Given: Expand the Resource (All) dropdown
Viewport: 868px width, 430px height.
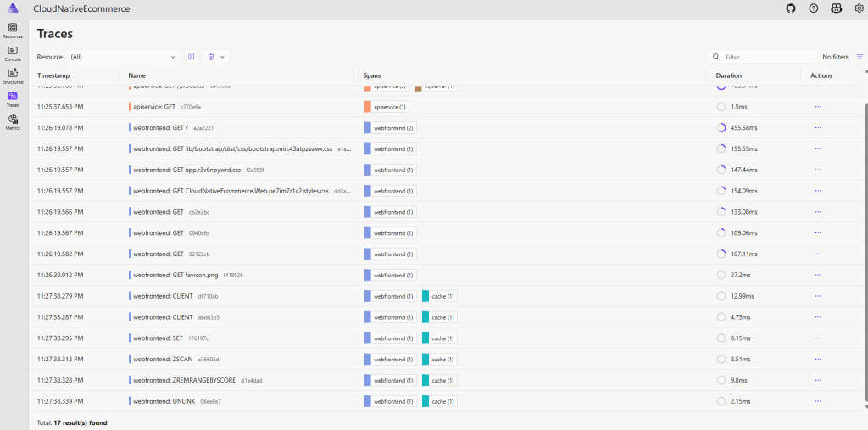Looking at the screenshot, I should [123, 57].
